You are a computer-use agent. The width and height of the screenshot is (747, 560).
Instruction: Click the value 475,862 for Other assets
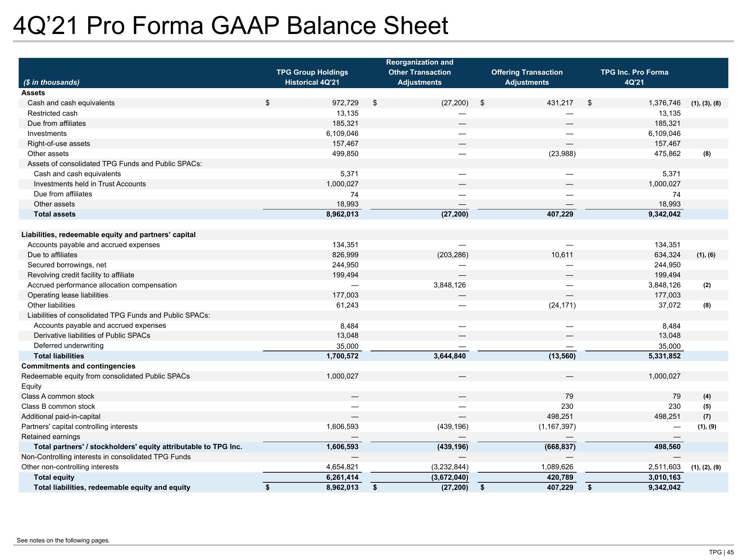tap(667, 153)
